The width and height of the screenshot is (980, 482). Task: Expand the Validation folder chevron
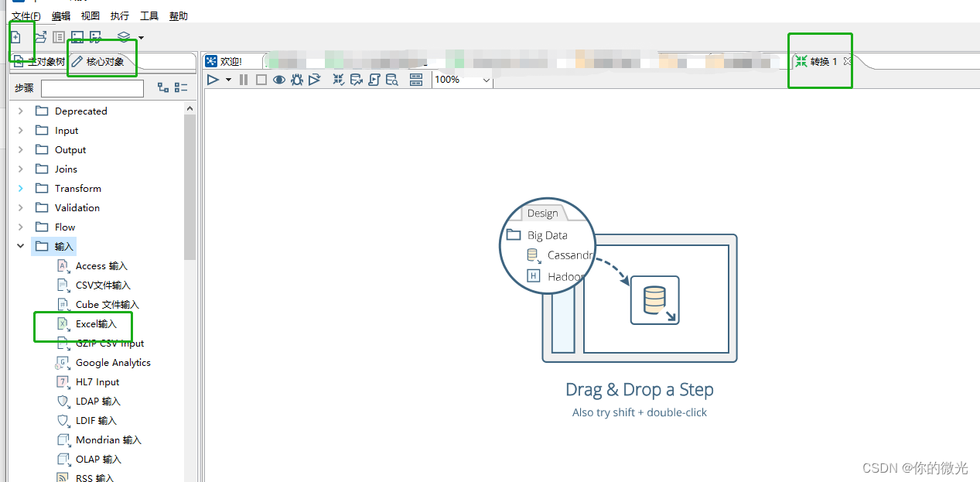[x=21, y=208]
